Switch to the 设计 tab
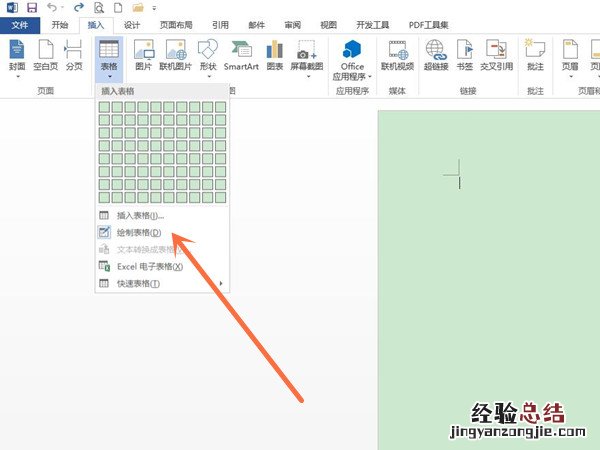 click(132, 25)
